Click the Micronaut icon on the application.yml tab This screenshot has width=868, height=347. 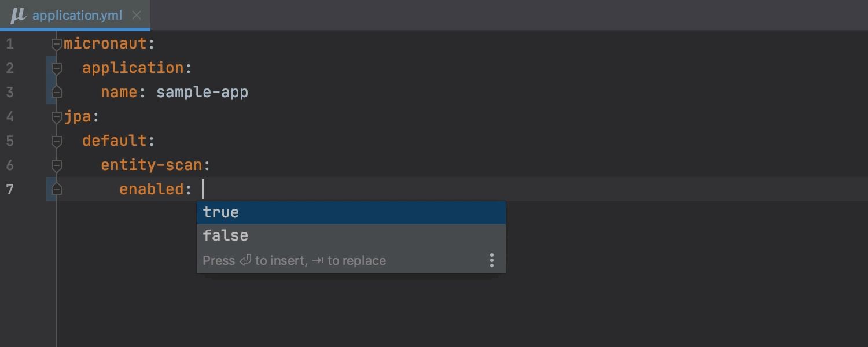coord(18,16)
